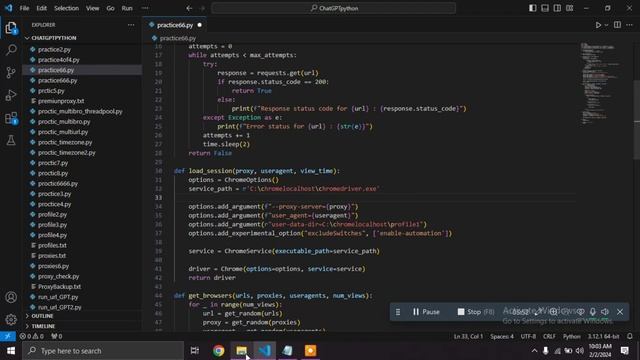Open ProxyBackup.txt in the explorer
The width and height of the screenshot is (640, 360).
pyautogui.click(x=60, y=287)
